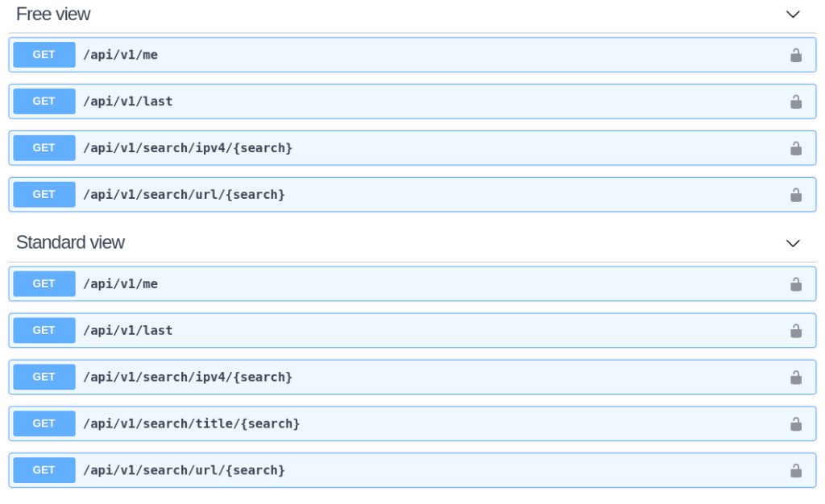
Task: Click the Free view section heading
Action: tap(53, 14)
